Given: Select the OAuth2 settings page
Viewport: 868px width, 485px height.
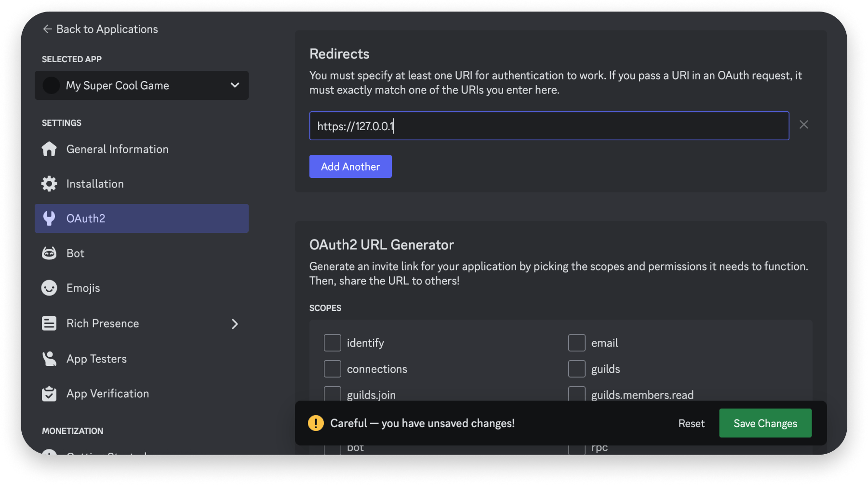Looking at the screenshot, I should click(x=142, y=218).
